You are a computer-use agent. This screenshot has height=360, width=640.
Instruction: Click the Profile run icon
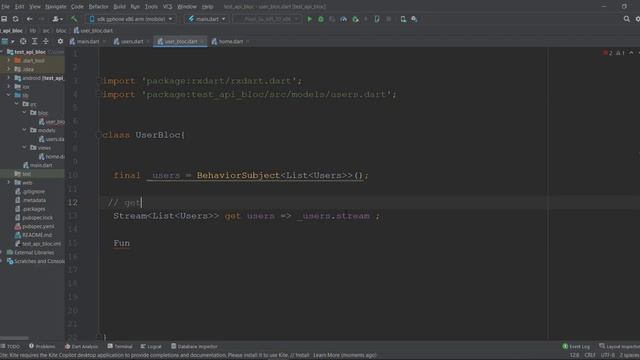click(x=344, y=19)
